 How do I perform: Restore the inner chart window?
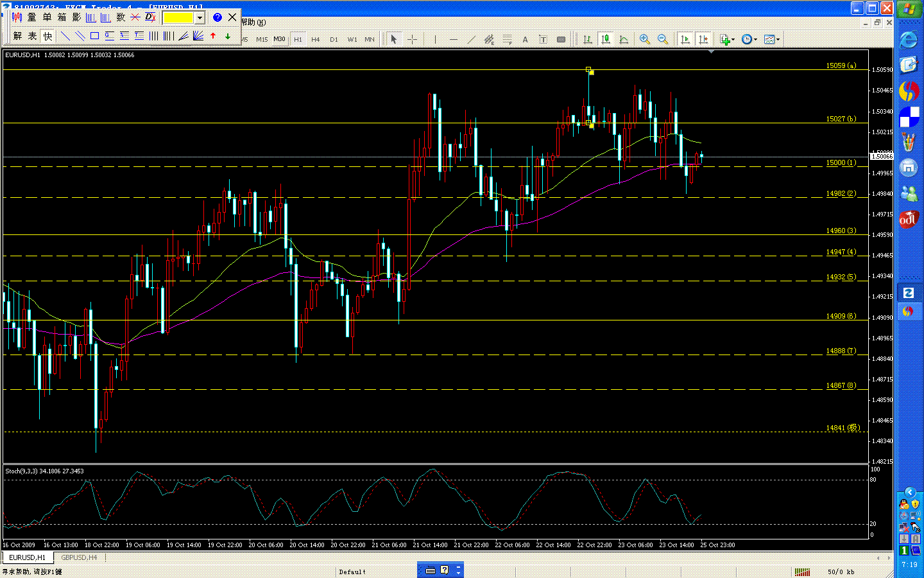pyautogui.click(x=877, y=22)
